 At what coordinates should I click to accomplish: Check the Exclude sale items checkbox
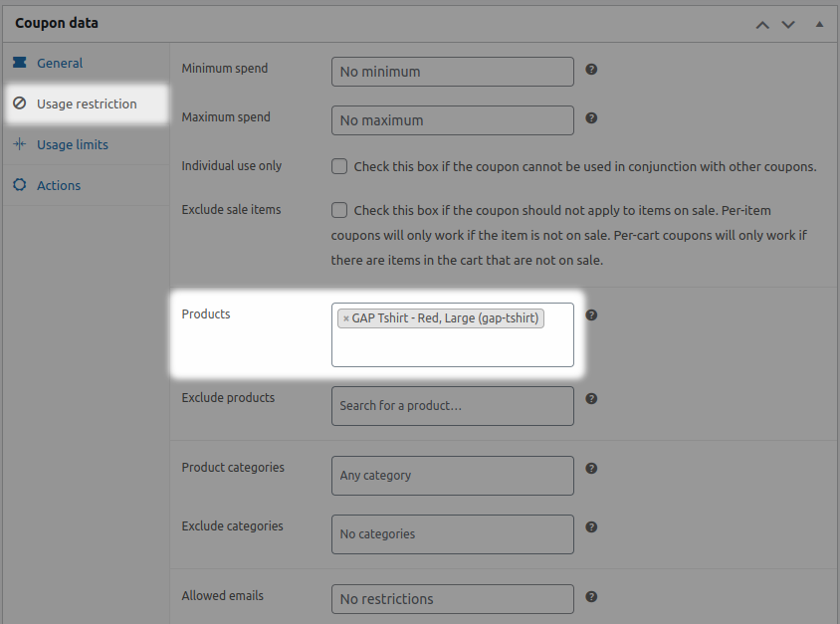point(339,210)
